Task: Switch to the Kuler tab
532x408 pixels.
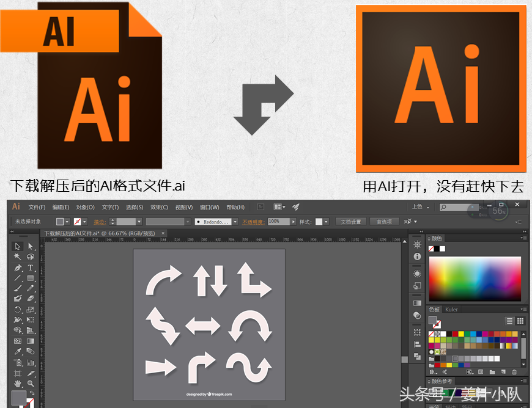Action: 451,310
